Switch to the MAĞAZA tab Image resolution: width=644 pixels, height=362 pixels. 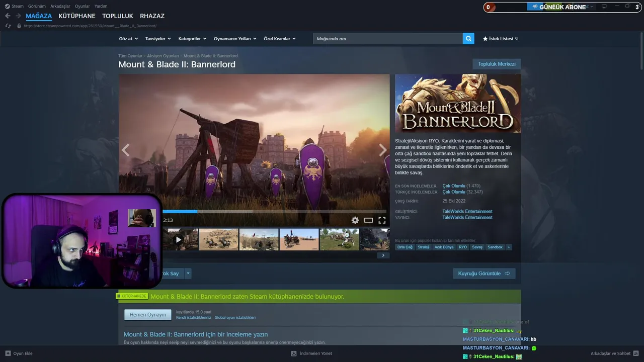tap(39, 16)
